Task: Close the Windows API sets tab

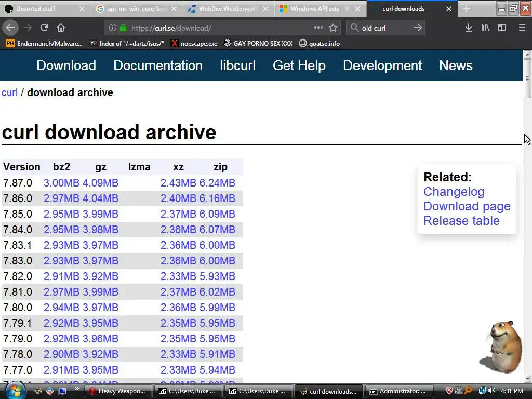Action: (x=357, y=9)
